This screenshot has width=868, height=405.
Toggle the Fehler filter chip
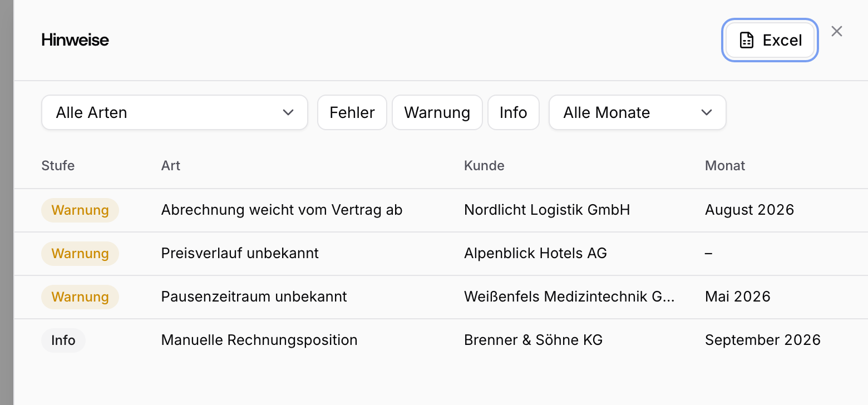(x=352, y=112)
